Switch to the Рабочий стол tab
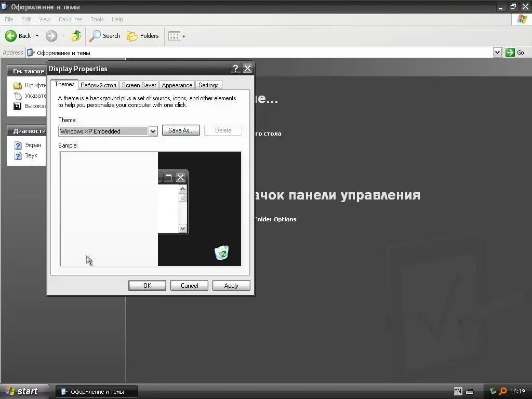 coord(98,85)
